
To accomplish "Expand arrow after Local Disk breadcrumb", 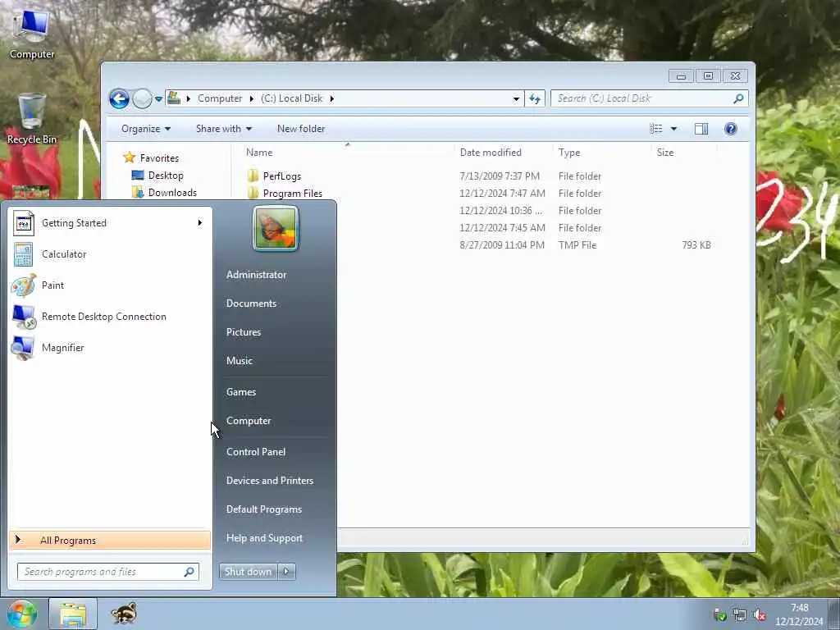I will [332, 98].
